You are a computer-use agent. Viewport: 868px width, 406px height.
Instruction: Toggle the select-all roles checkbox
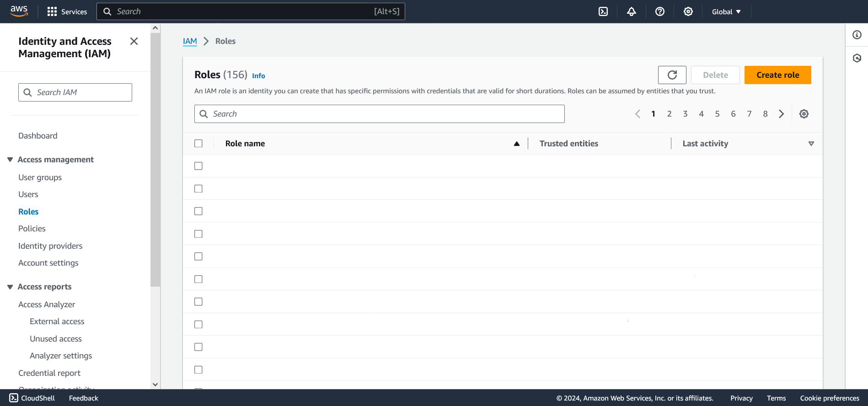point(198,144)
